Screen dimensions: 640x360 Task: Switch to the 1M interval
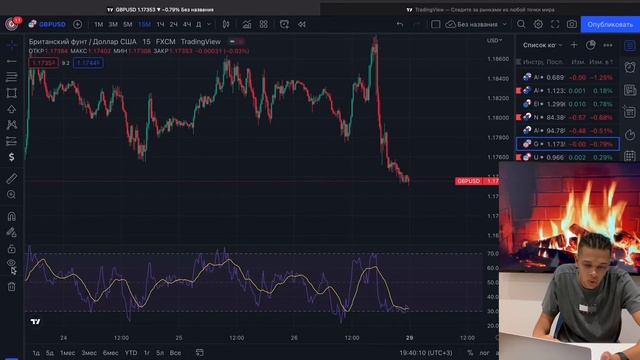coord(99,24)
